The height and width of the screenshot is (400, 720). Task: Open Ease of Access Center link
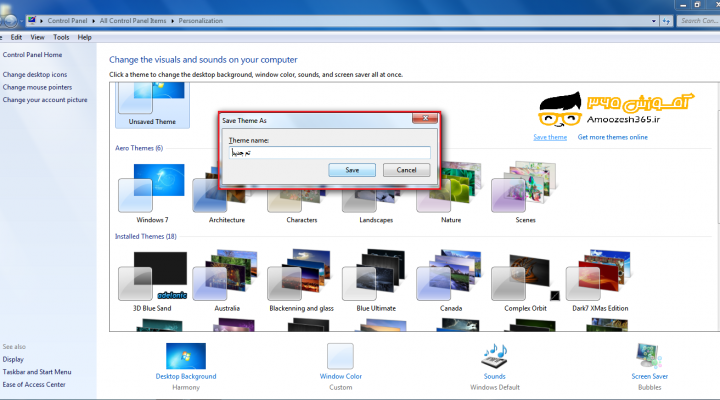[x=34, y=384]
